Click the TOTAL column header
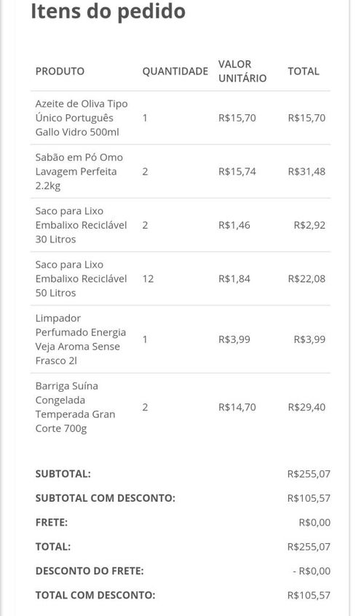 [x=304, y=71]
